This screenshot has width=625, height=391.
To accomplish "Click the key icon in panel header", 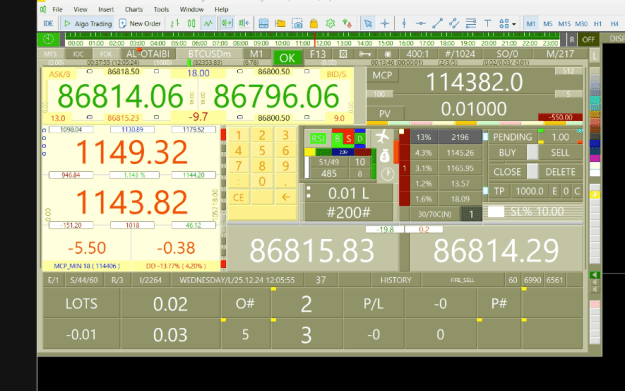I will pos(365,54).
